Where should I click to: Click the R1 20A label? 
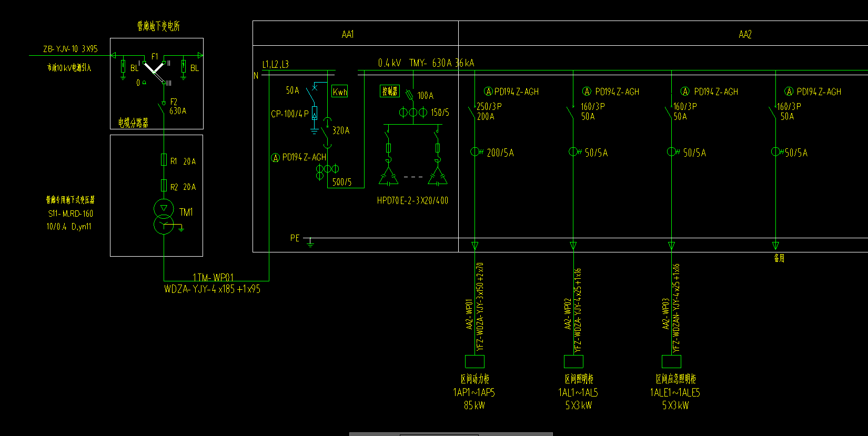pyautogui.click(x=183, y=161)
